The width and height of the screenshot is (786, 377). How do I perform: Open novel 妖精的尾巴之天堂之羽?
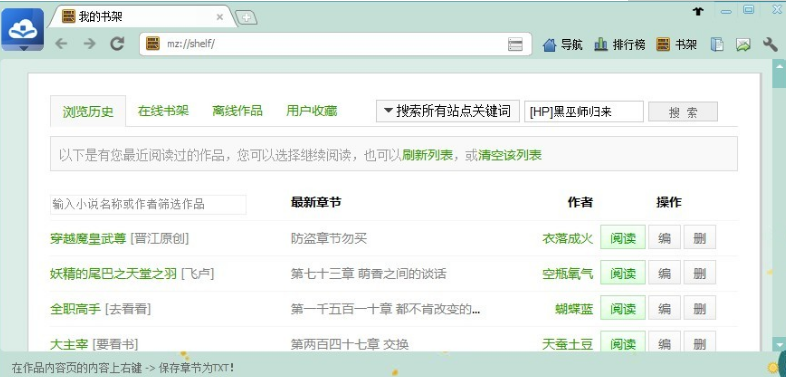tap(113, 274)
